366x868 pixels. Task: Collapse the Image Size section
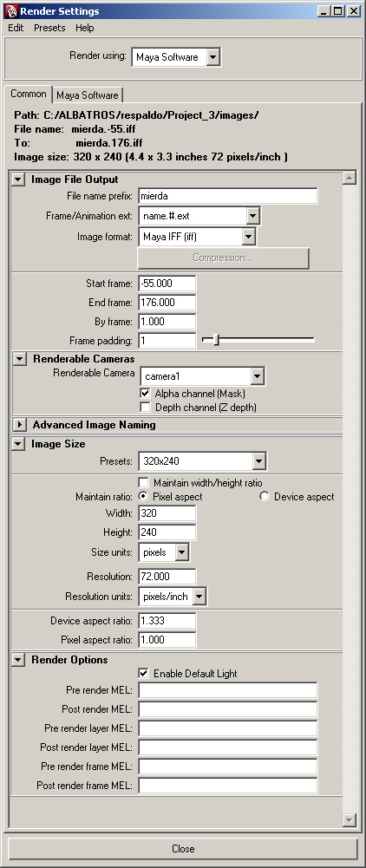click(x=18, y=443)
